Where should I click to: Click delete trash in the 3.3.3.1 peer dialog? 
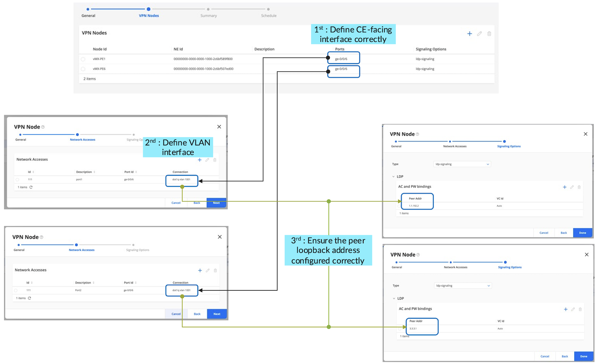(x=580, y=309)
